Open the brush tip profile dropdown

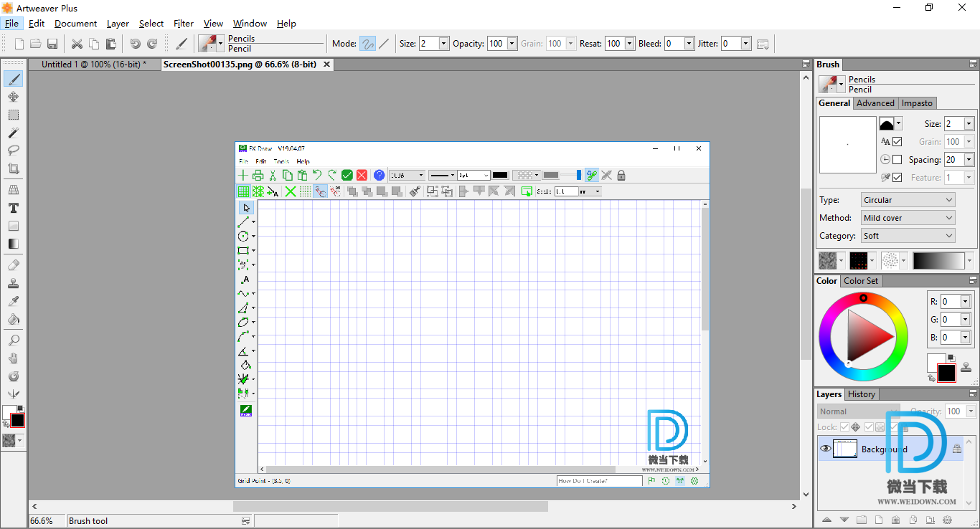click(898, 124)
